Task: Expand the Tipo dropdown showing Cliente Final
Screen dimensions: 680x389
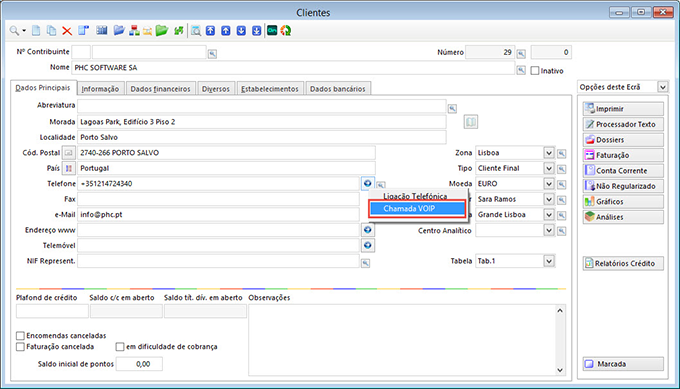Action: click(x=549, y=168)
